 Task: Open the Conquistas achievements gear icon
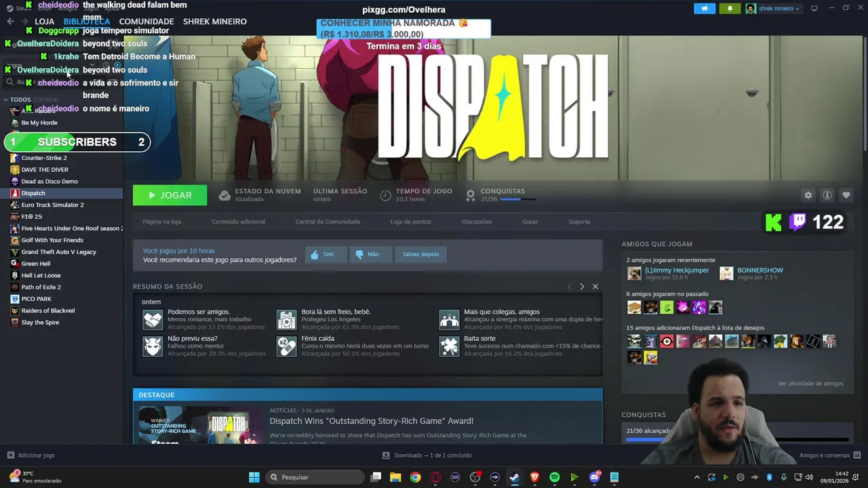pos(470,195)
